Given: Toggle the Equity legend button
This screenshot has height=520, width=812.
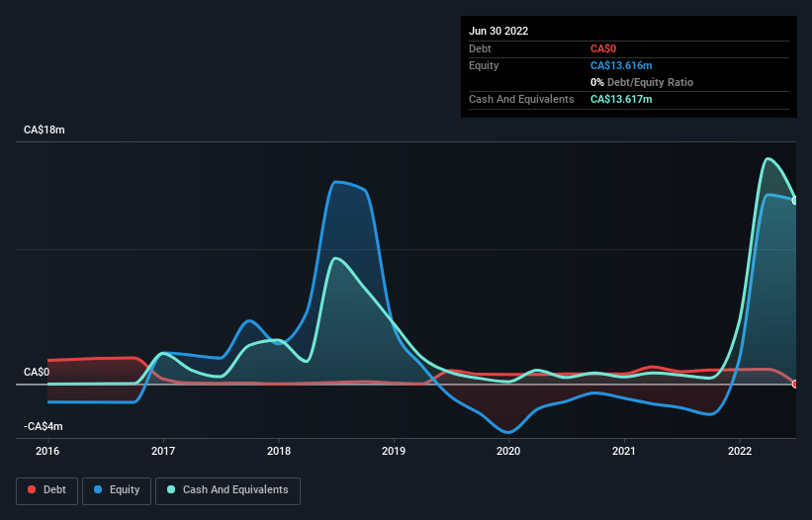Looking at the screenshot, I should pyautogui.click(x=117, y=490).
